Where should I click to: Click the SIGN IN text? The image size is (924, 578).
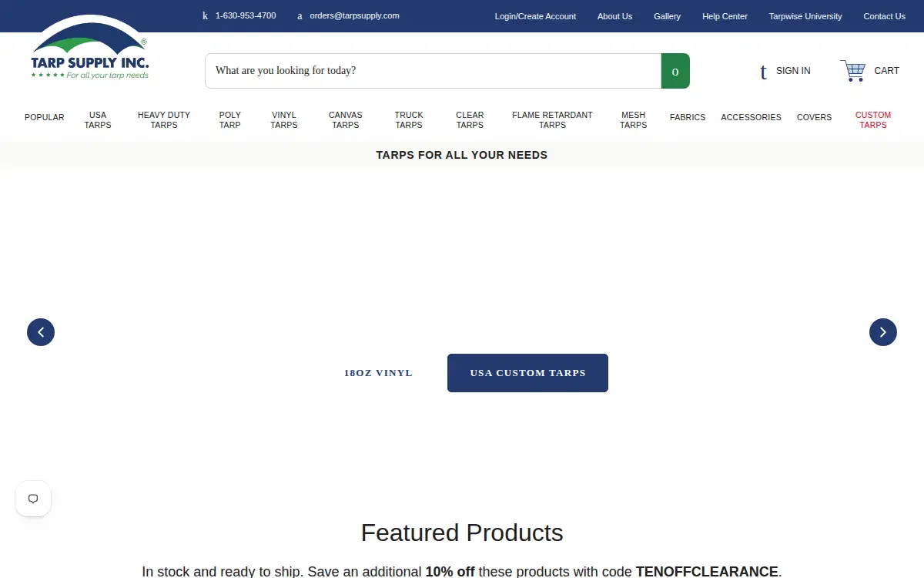[793, 71]
